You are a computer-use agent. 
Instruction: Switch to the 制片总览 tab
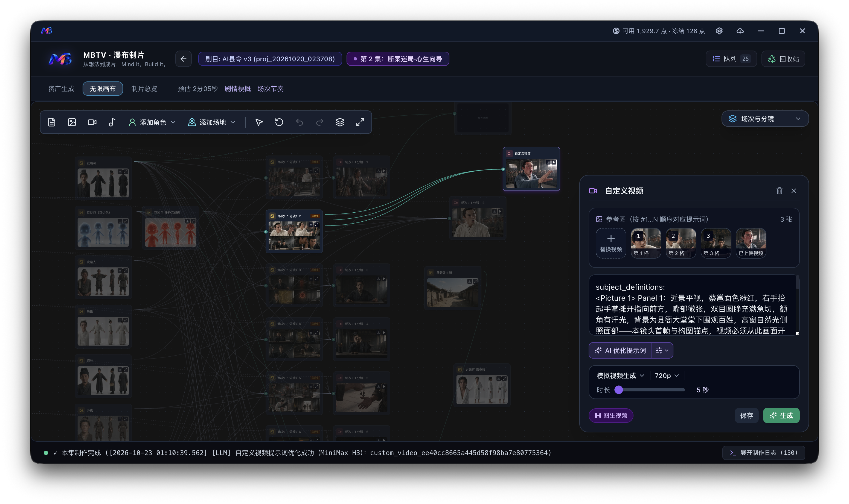[x=144, y=89]
